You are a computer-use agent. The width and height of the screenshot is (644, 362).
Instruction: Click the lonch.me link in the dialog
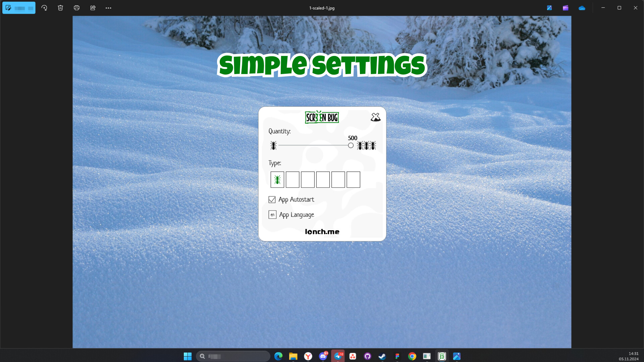pos(322,232)
